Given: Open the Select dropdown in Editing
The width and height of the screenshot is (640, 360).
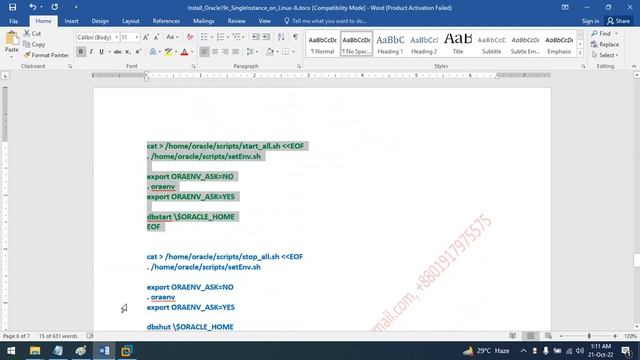Looking at the screenshot, I should [x=605, y=55].
